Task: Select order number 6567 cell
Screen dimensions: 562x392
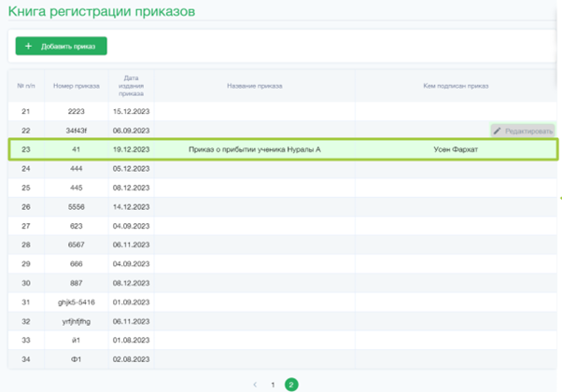Action: (76, 245)
